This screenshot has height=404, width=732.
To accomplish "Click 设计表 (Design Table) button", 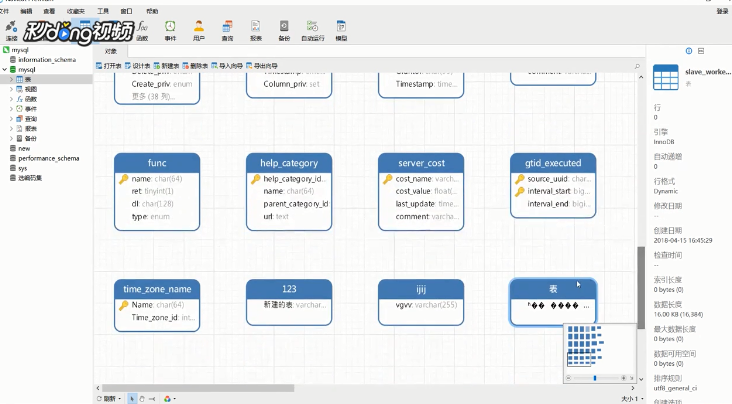I will coord(138,66).
